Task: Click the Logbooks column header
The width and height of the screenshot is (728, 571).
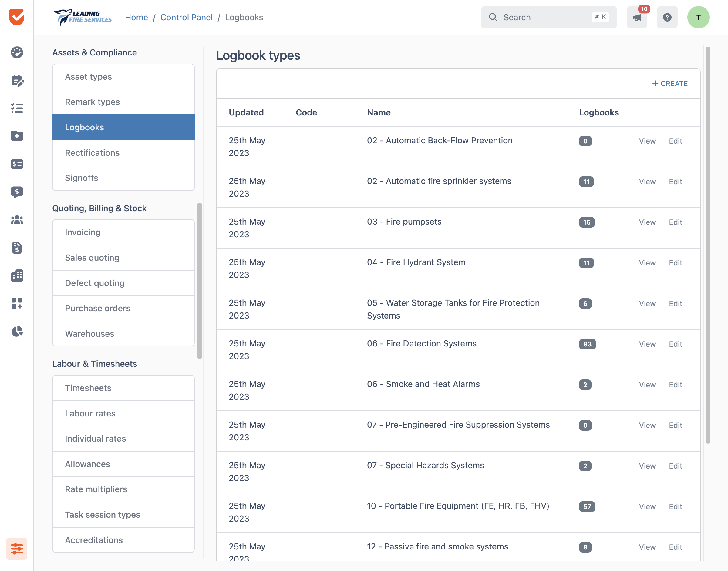Action: [x=599, y=112]
